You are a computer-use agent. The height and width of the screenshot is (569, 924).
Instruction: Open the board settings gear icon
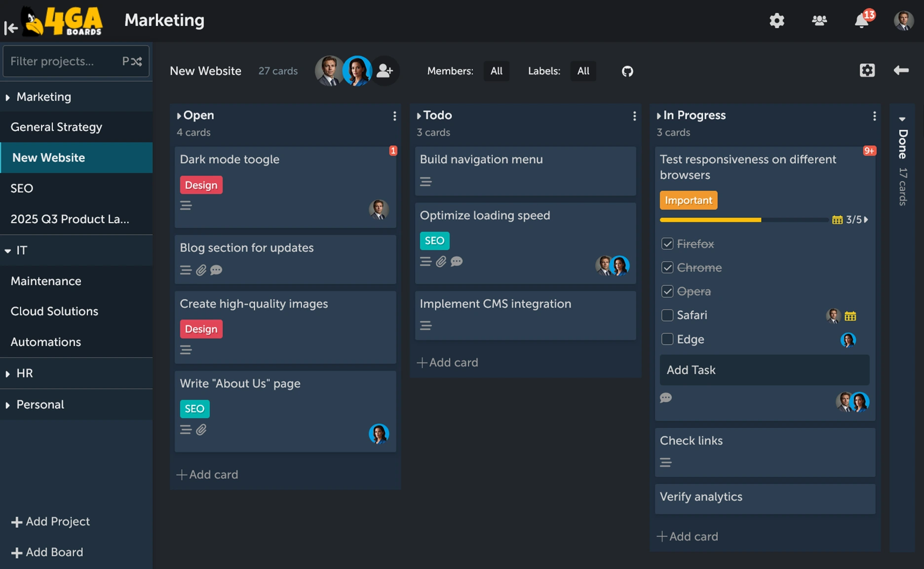(x=867, y=70)
